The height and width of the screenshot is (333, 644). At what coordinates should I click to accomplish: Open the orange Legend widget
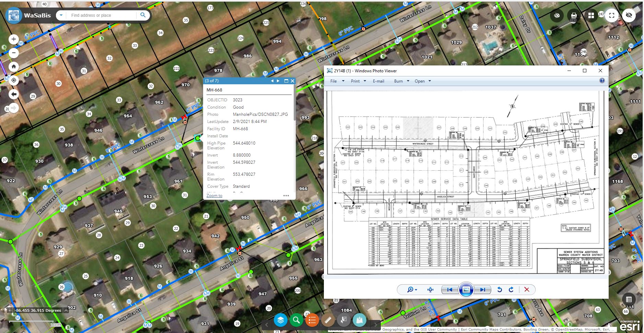click(312, 320)
